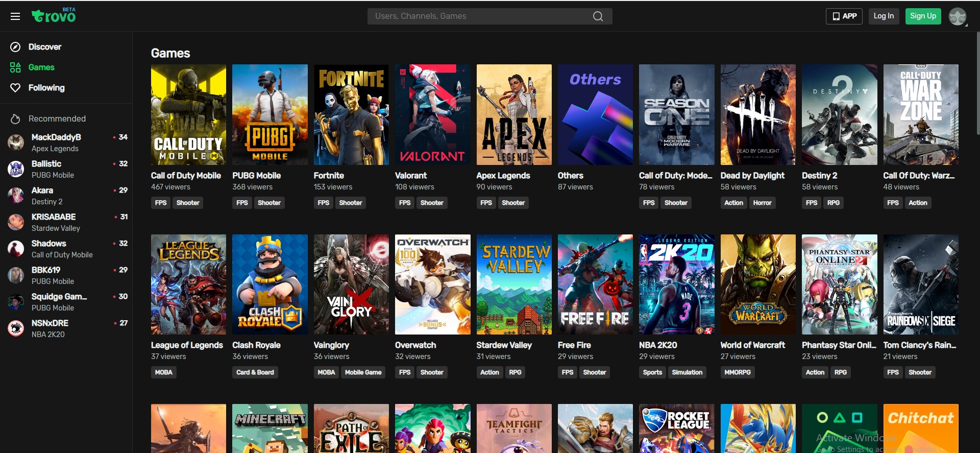
Task: Select Games in the sidebar
Action: coord(41,67)
